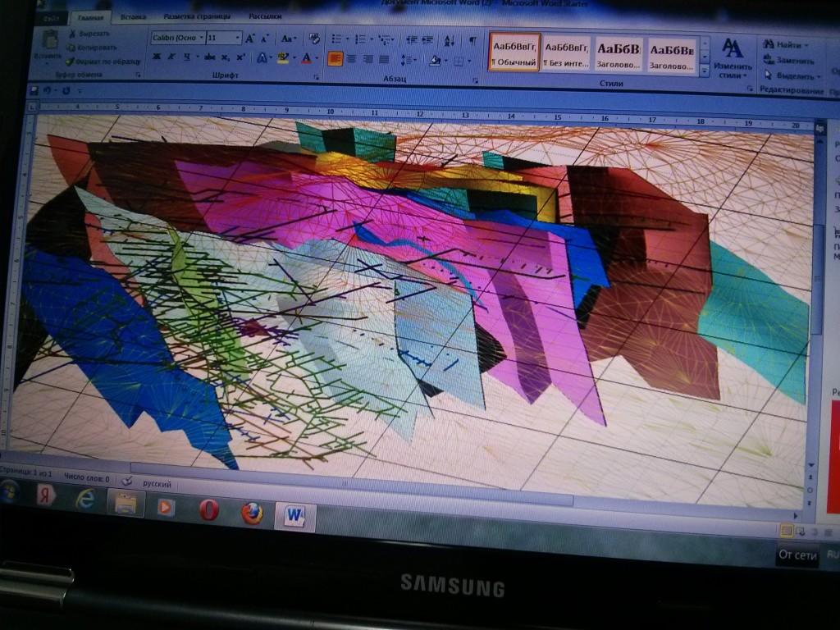Toggle italic text formatting

point(171,57)
